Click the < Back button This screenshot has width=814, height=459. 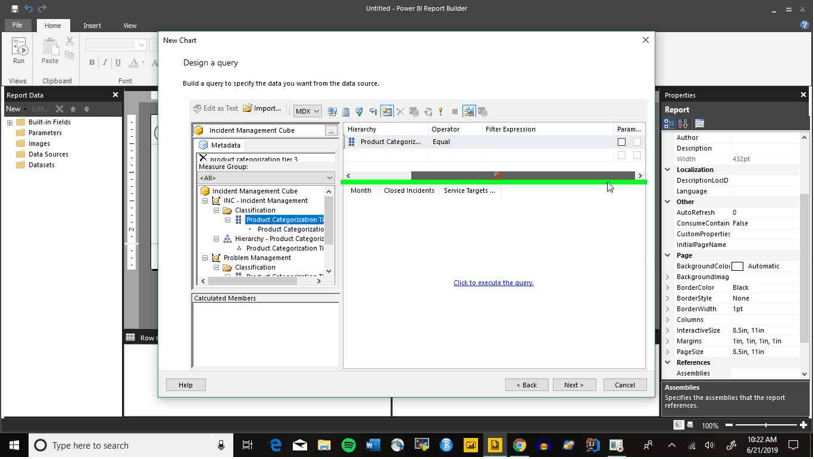526,385
